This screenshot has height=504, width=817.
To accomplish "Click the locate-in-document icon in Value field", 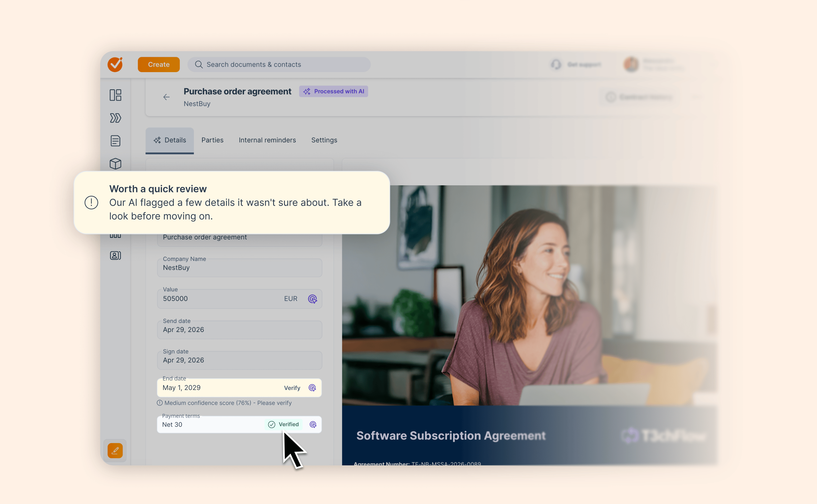I will coord(312,299).
